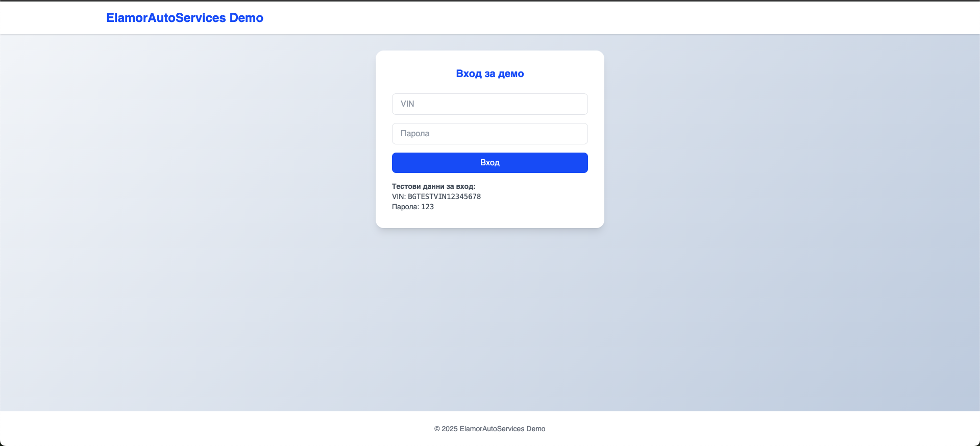Click the word 'Demo' in header title
Viewport: 980px width, 446px height.
coord(246,18)
